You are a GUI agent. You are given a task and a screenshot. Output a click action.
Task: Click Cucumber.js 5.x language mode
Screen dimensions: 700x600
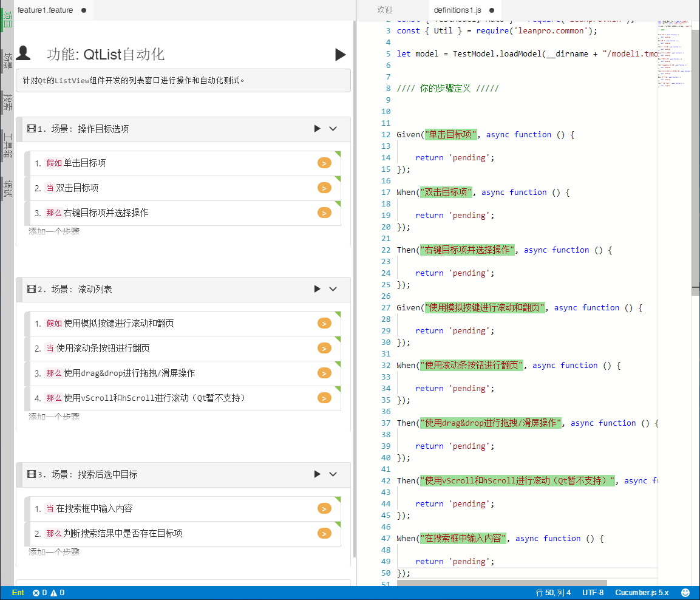pyautogui.click(x=642, y=593)
